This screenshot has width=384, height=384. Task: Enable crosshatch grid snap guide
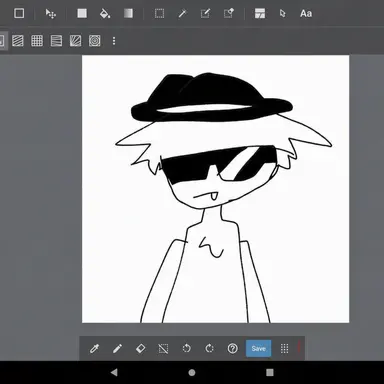point(37,41)
